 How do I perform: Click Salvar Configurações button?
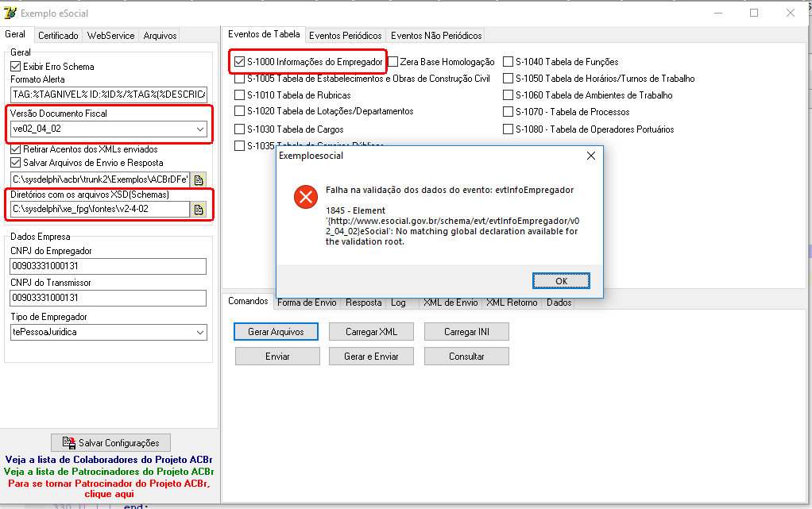(x=110, y=443)
